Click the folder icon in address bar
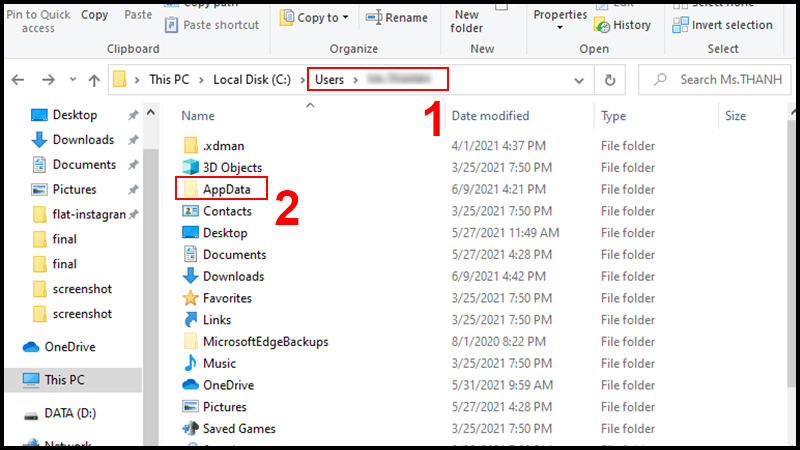This screenshot has width=800, height=450. (120, 80)
